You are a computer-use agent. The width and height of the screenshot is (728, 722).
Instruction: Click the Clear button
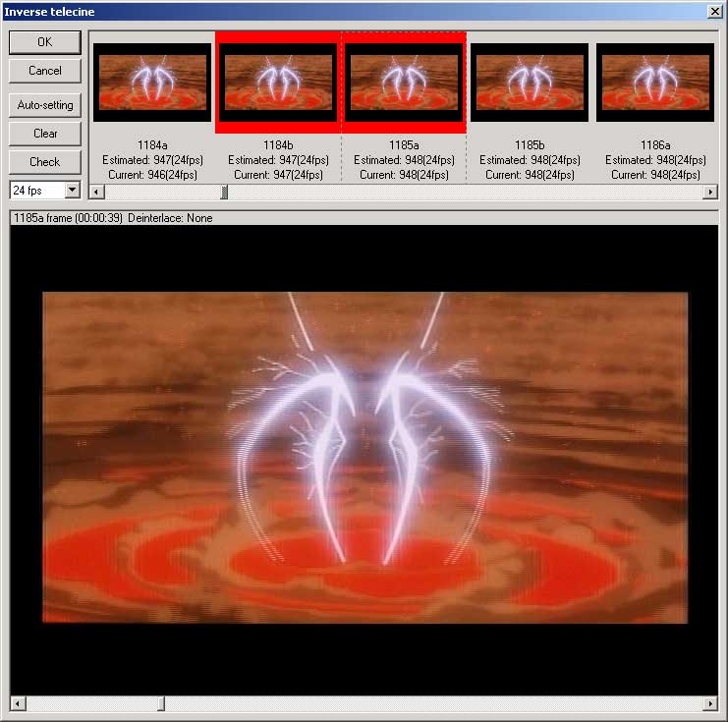[45, 134]
